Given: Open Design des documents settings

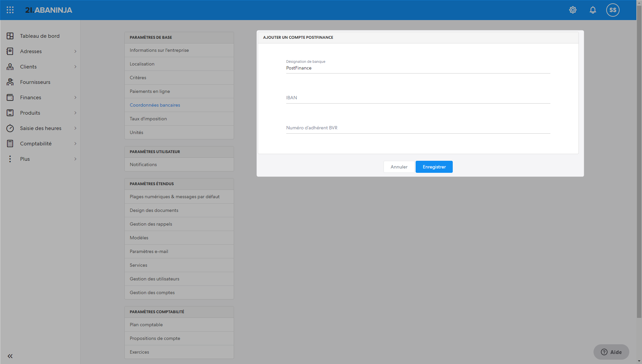Looking at the screenshot, I should click(179, 210).
